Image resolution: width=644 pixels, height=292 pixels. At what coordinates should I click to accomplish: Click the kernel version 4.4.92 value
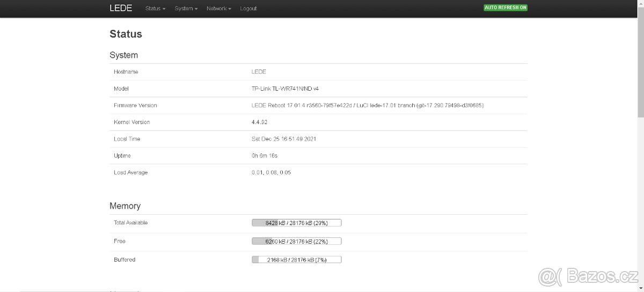[x=261, y=122]
